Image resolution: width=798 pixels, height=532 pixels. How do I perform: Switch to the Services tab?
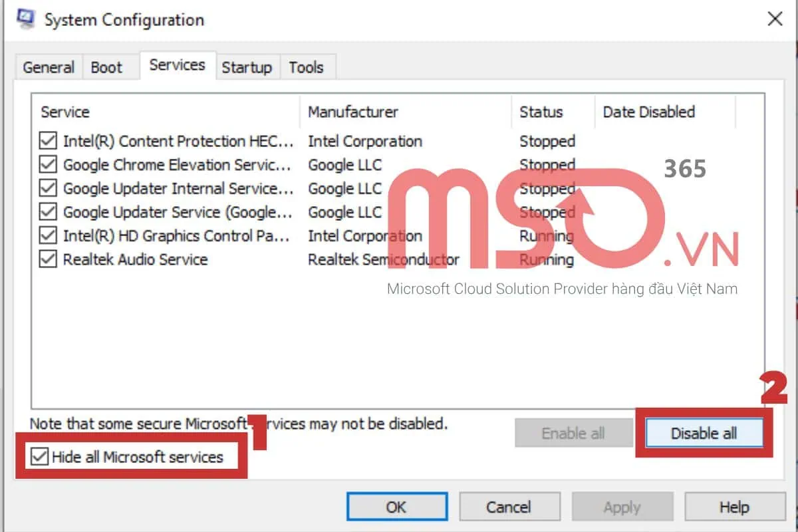(176, 65)
